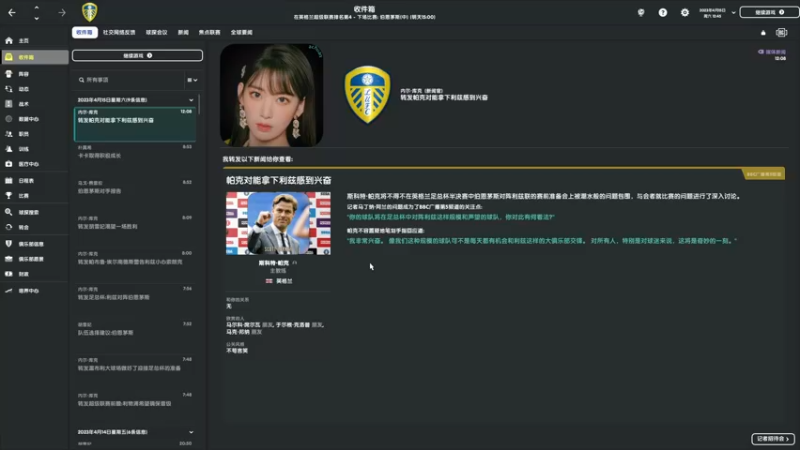Collapse the 2023年4月14日 Friday message group

(191, 432)
